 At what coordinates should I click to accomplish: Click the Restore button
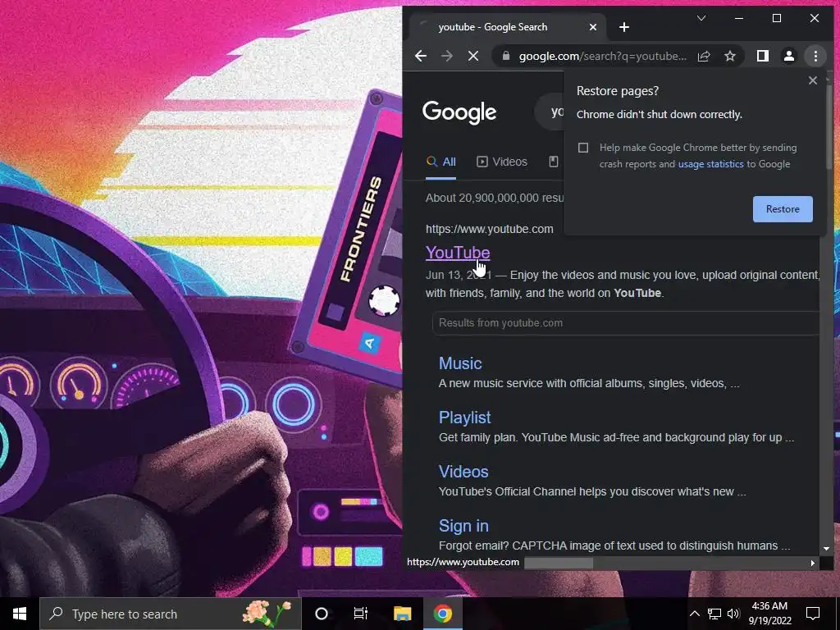click(783, 209)
